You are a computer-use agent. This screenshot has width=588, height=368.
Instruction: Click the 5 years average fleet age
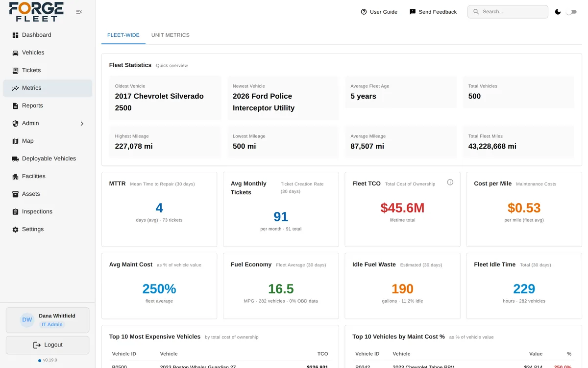pyautogui.click(x=363, y=96)
